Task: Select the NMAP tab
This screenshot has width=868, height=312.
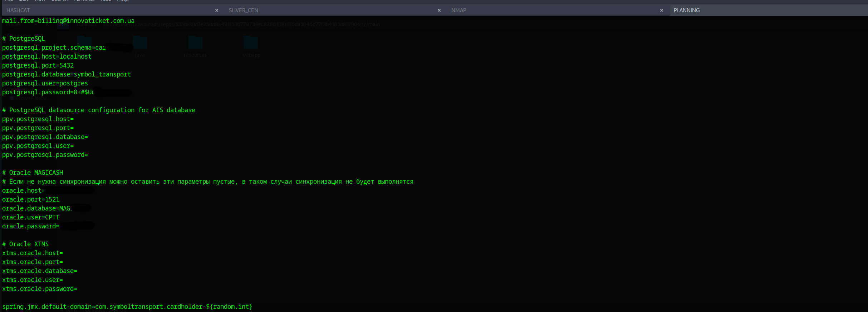Action: (x=458, y=10)
